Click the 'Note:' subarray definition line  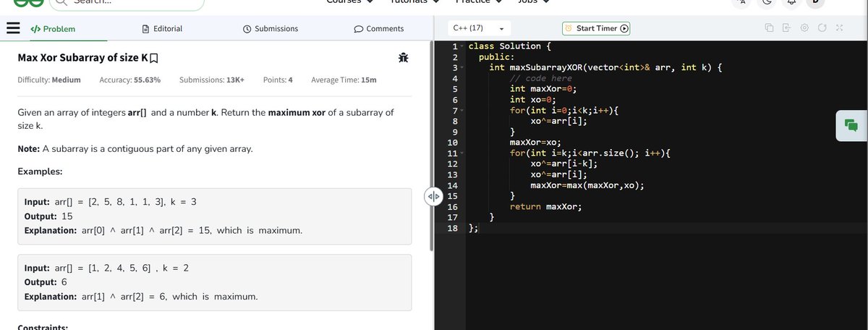point(135,149)
